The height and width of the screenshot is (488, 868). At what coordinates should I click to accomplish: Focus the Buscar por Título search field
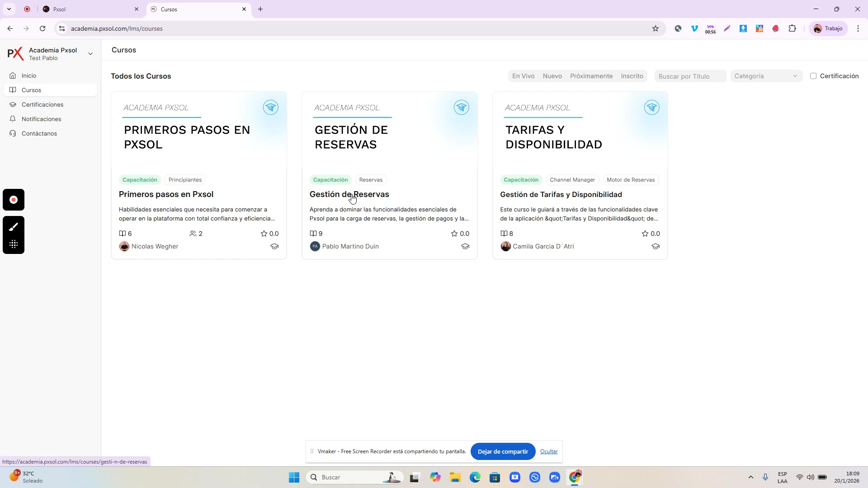coord(690,76)
